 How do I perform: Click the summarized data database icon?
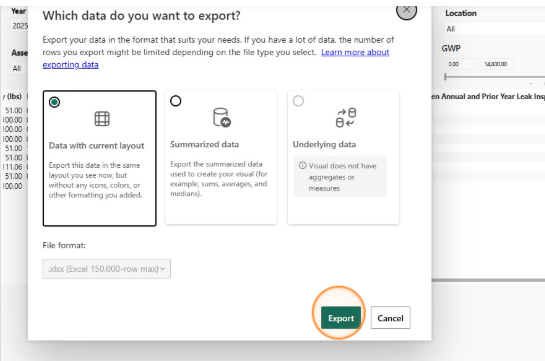click(222, 117)
